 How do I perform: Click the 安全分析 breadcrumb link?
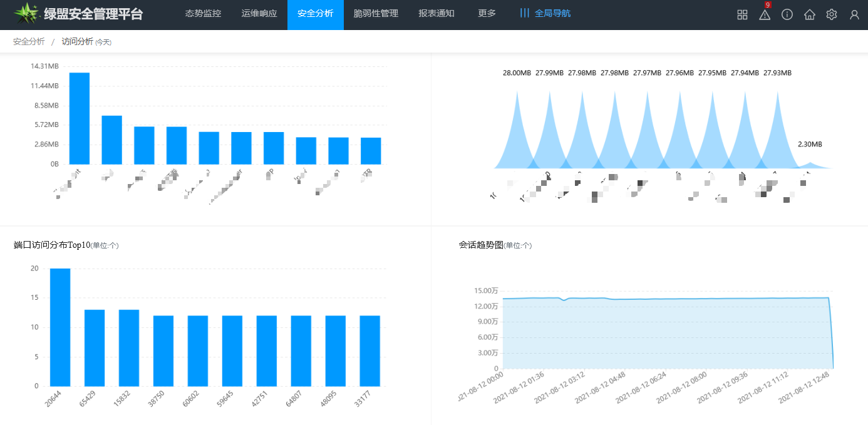[29, 41]
